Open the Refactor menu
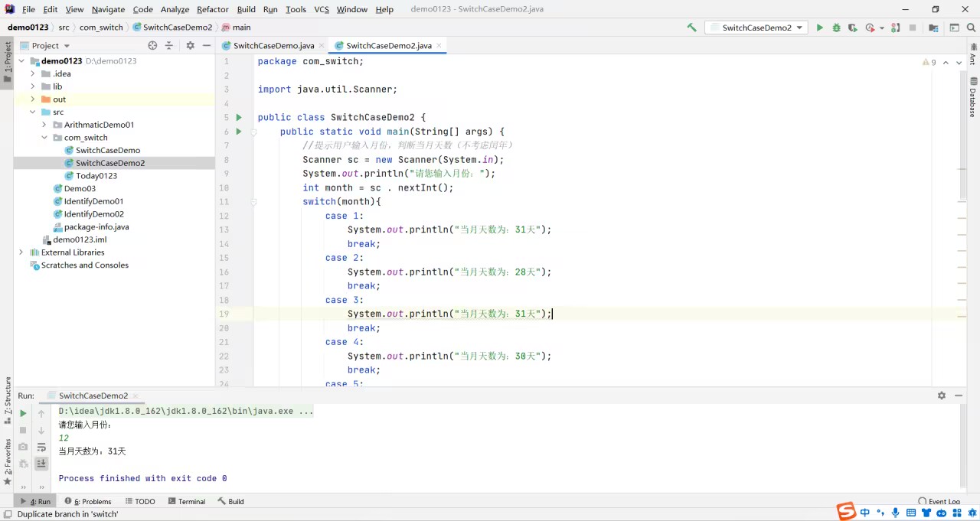This screenshot has width=980, height=521. click(x=213, y=9)
